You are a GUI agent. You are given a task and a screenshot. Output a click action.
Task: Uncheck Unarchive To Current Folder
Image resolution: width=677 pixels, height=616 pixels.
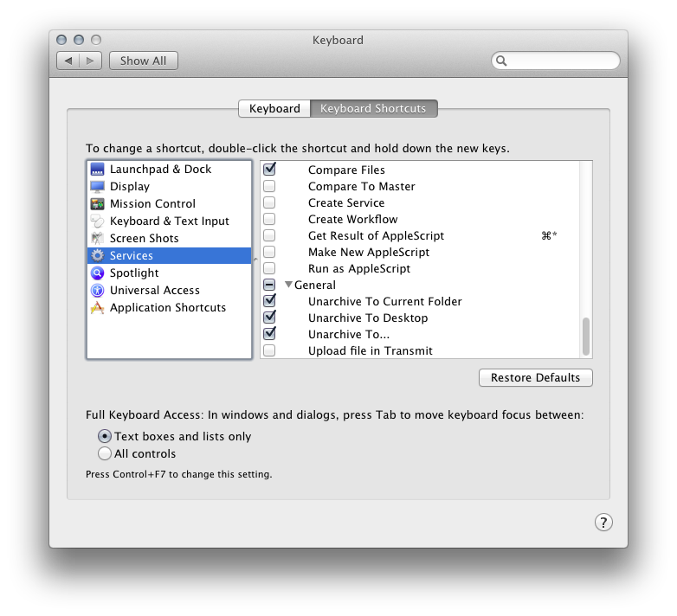tap(269, 300)
